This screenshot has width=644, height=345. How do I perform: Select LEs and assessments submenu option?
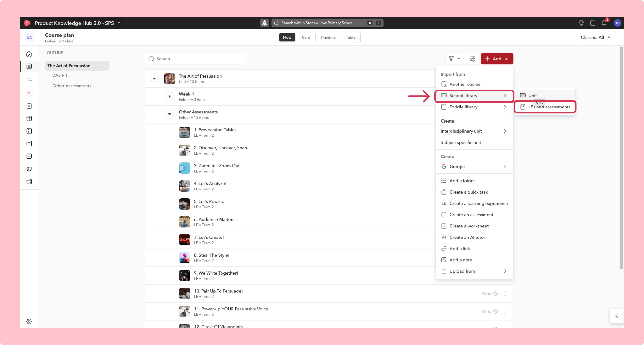coord(545,107)
